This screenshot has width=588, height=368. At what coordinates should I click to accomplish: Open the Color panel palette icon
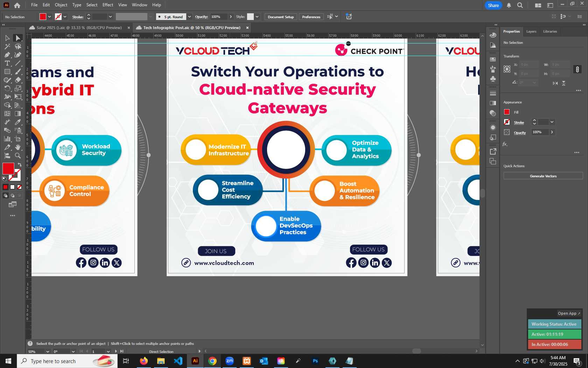[493, 35]
